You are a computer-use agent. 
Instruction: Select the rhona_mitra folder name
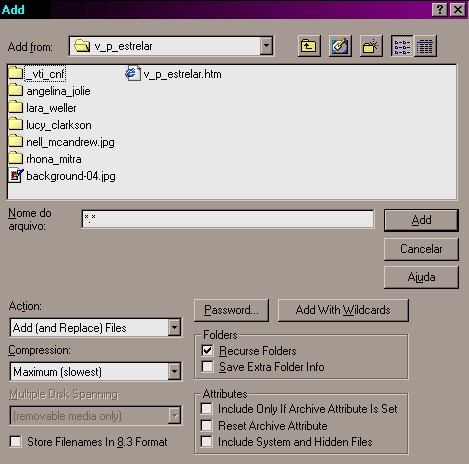pyautogui.click(x=54, y=159)
